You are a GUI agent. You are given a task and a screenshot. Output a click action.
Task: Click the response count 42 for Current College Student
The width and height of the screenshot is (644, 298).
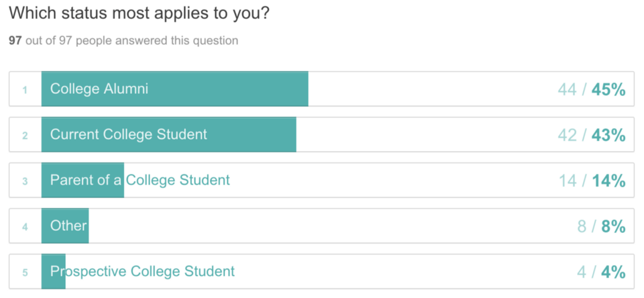point(567,135)
